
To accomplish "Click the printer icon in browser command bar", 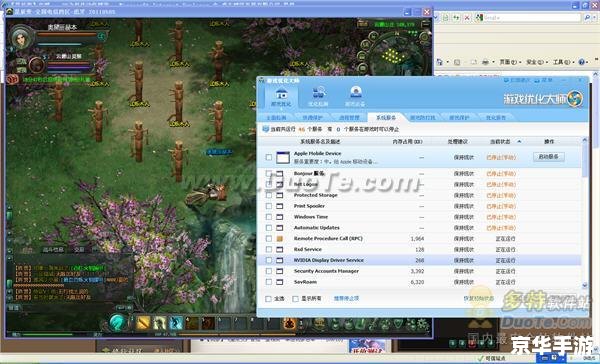I will (485, 62).
